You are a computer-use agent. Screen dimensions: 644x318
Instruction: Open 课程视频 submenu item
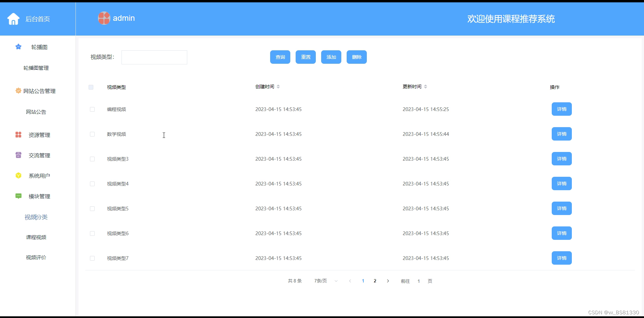point(36,237)
